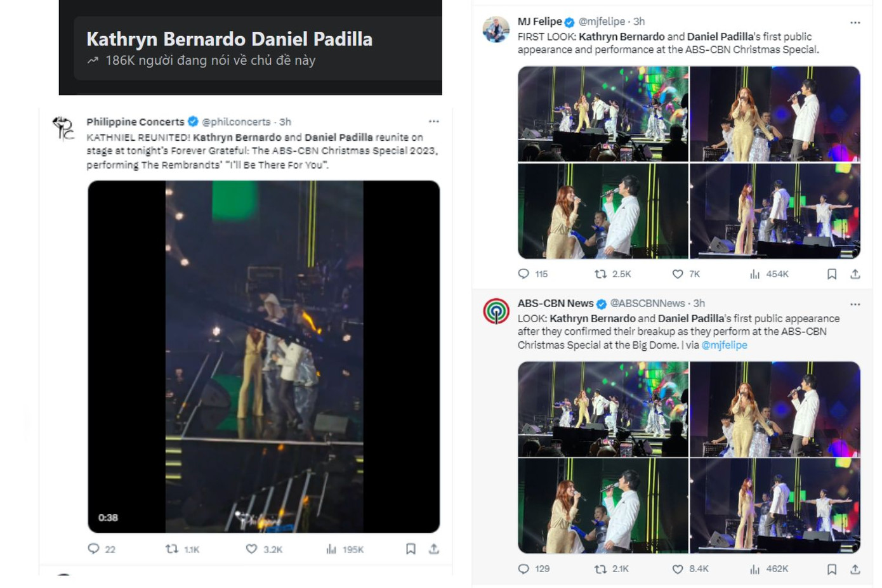Image resolution: width=882 pixels, height=588 pixels.
Task: Bookmark the Philippine Concerts tweet
Action: (x=411, y=549)
